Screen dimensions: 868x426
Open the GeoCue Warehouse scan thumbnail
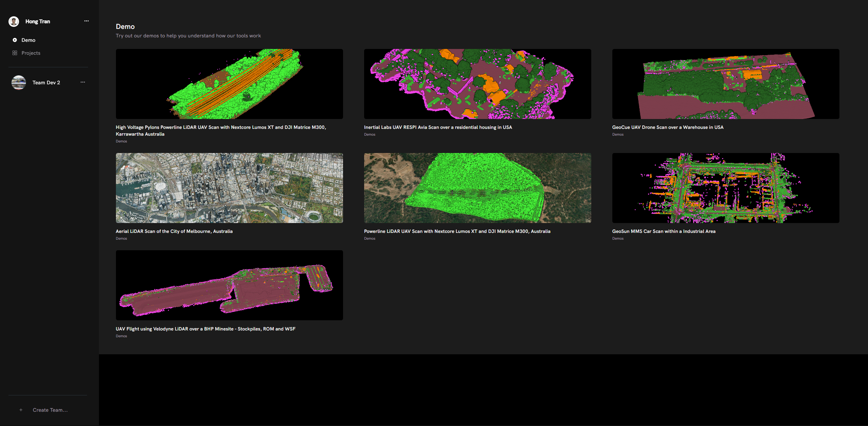tap(726, 84)
